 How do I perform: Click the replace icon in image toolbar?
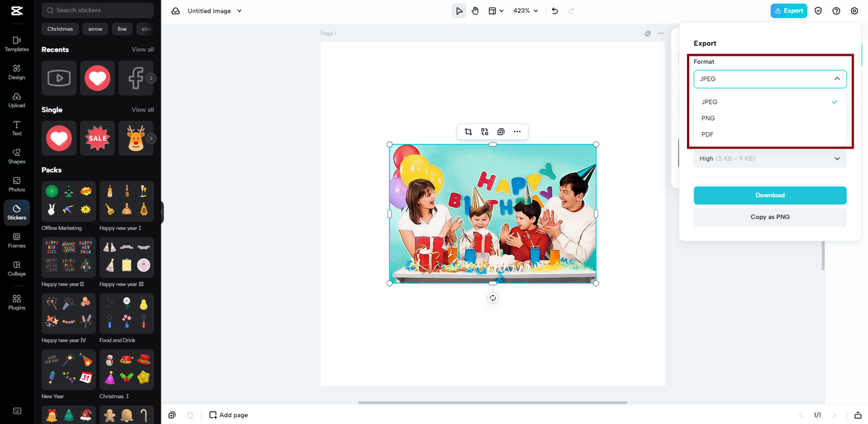(x=485, y=132)
